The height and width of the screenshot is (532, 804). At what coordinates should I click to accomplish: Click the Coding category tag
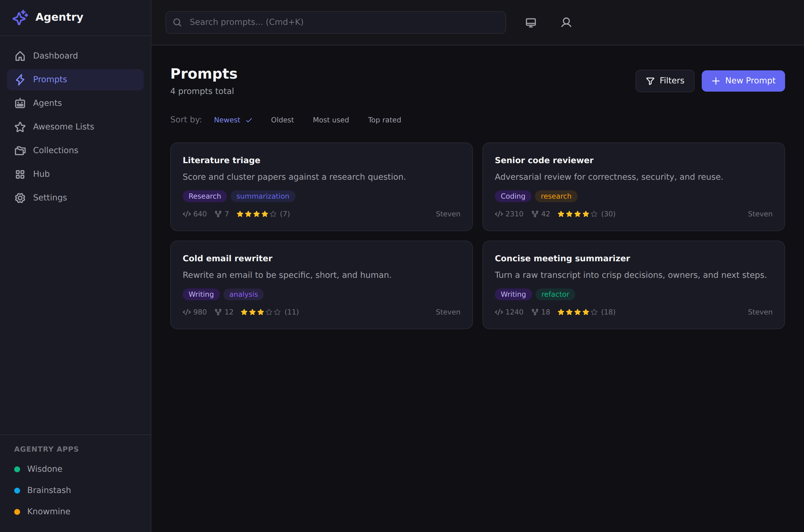(513, 196)
